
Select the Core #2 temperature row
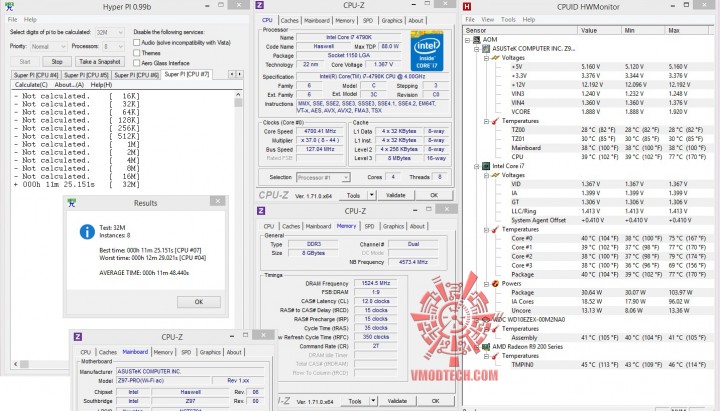[x=608, y=256]
